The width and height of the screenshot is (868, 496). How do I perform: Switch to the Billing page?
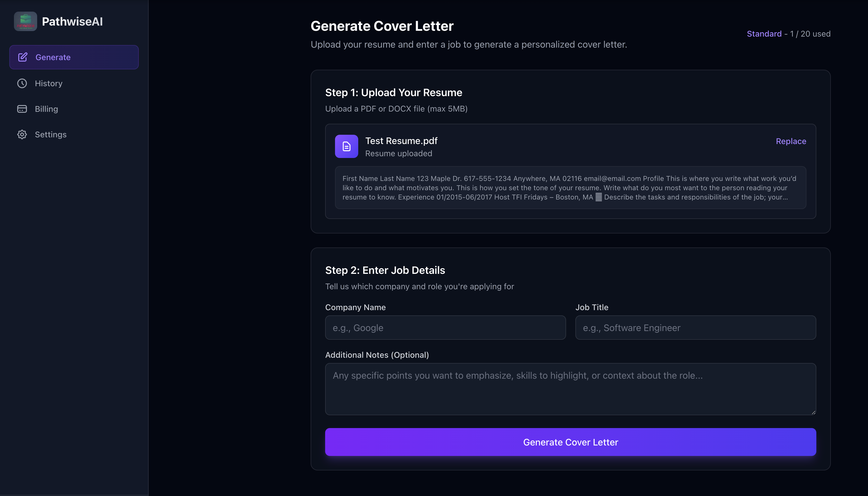[47, 109]
